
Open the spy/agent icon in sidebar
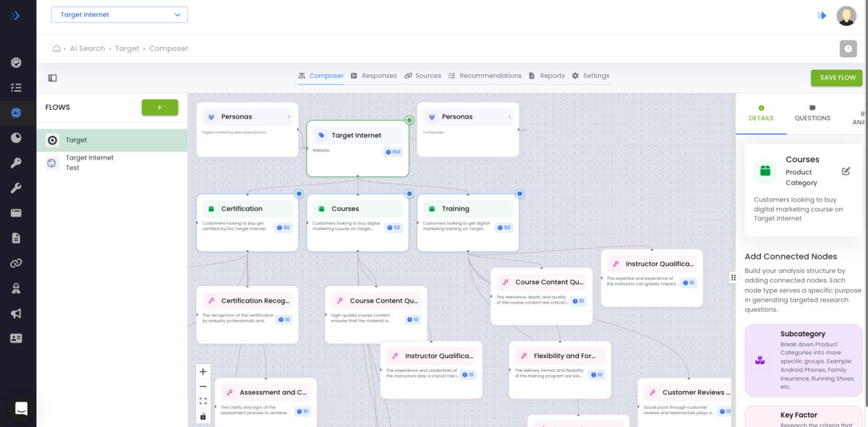click(x=16, y=288)
